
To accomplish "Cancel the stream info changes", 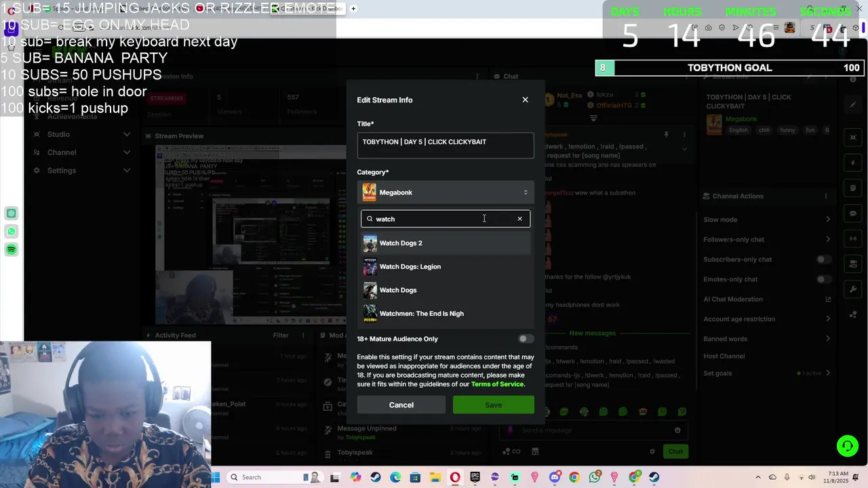I will click(401, 405).
